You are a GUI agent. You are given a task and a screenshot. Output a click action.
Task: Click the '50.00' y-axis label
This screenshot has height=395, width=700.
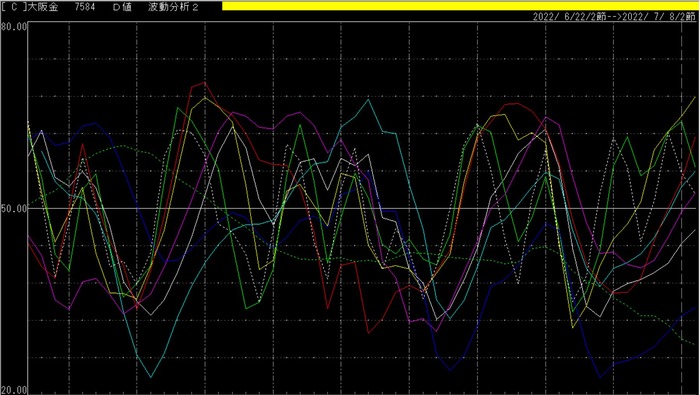14,208
